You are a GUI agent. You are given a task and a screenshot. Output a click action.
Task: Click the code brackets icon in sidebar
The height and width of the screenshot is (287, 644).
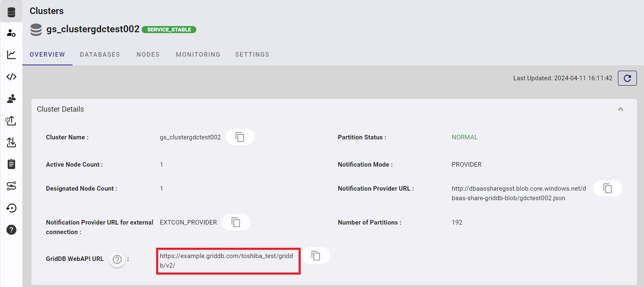(12, 77)
